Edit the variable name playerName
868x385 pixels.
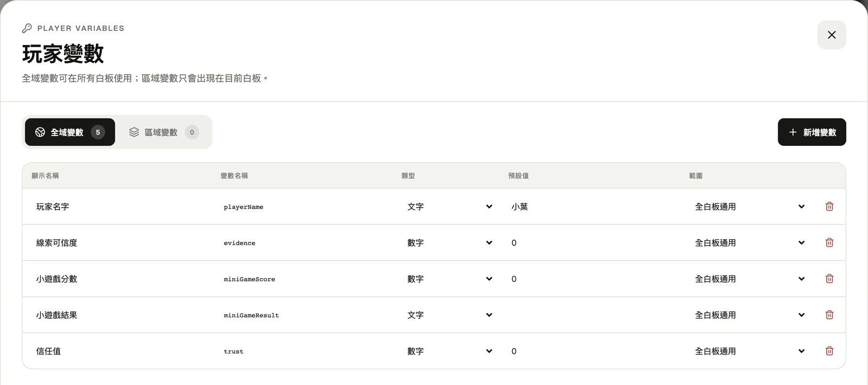pyautogui.click(x=307, y=207)
